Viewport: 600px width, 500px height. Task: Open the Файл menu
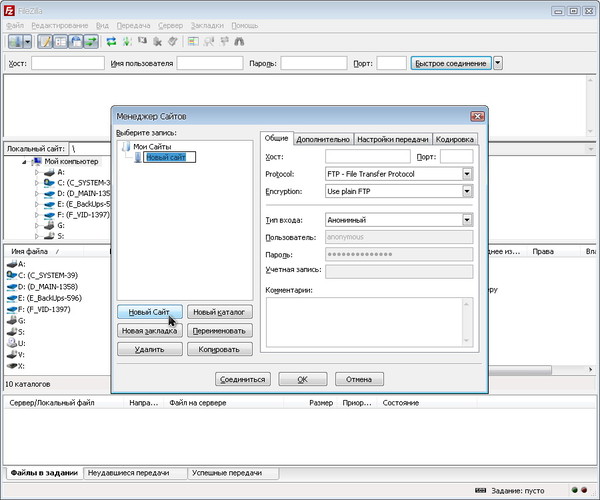point(15,26)
